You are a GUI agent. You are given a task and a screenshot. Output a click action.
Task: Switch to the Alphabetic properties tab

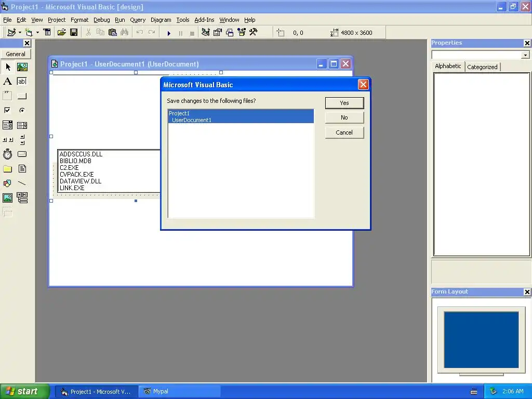tap(448, 66)
